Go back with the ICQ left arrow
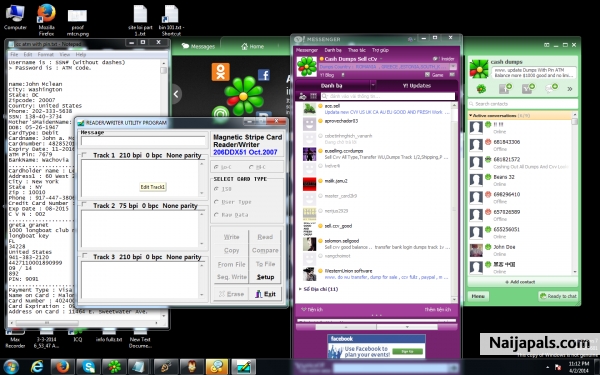The width and height of the screenshot is (600, 375). [x=176, y=94]
